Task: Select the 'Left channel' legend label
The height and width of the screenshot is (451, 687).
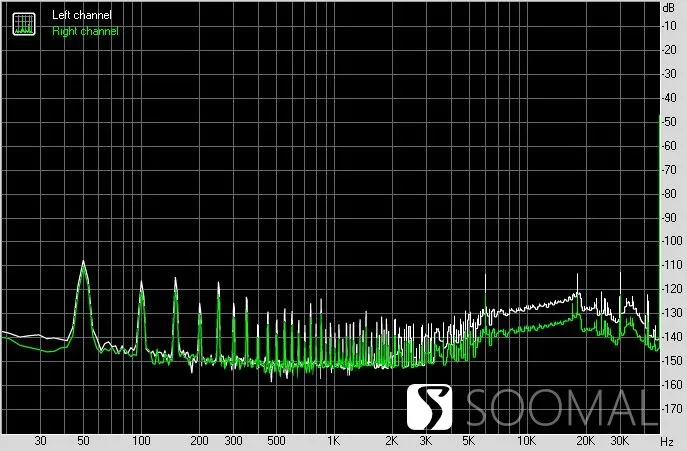Action: pos(82,15)
